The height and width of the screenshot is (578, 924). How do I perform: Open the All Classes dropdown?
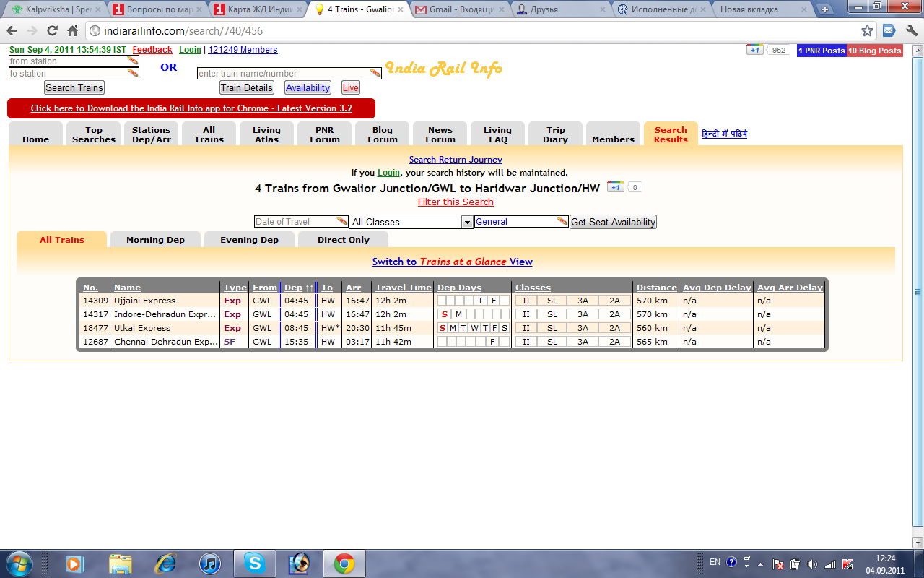pos(411,222)
